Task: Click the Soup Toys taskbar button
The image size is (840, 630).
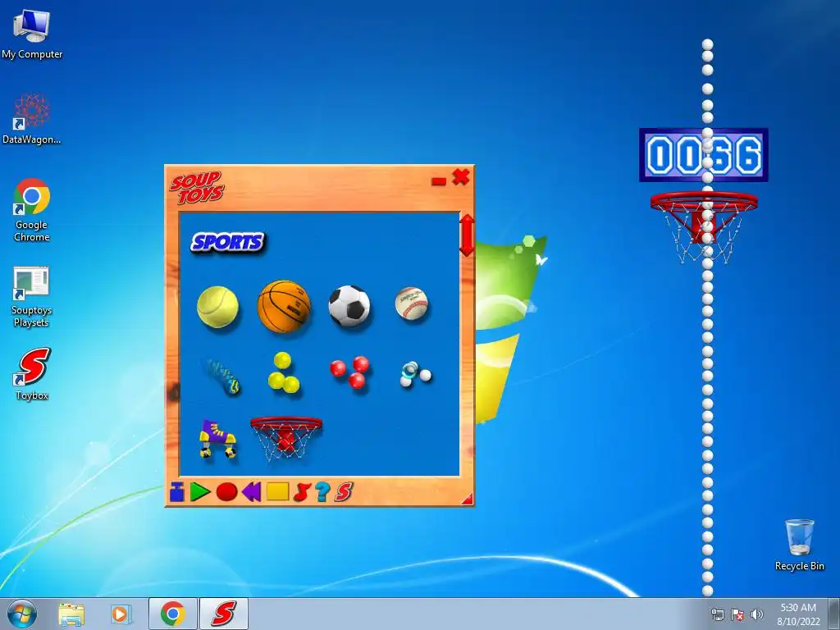Action: 224,614
